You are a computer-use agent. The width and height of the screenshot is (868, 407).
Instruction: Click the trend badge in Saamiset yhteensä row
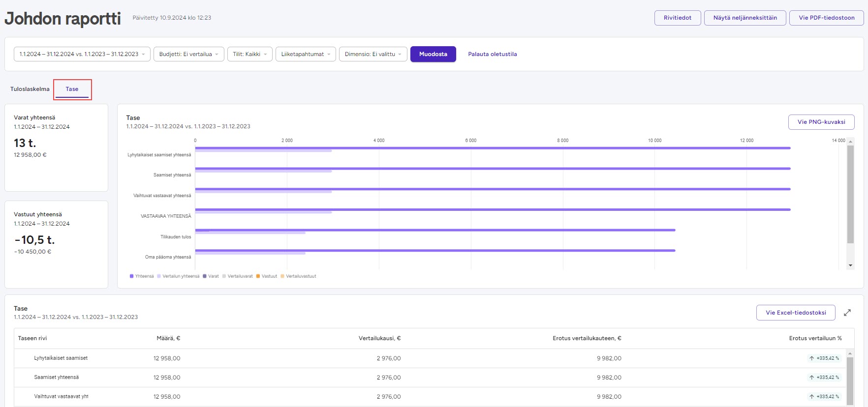[824, 378]
